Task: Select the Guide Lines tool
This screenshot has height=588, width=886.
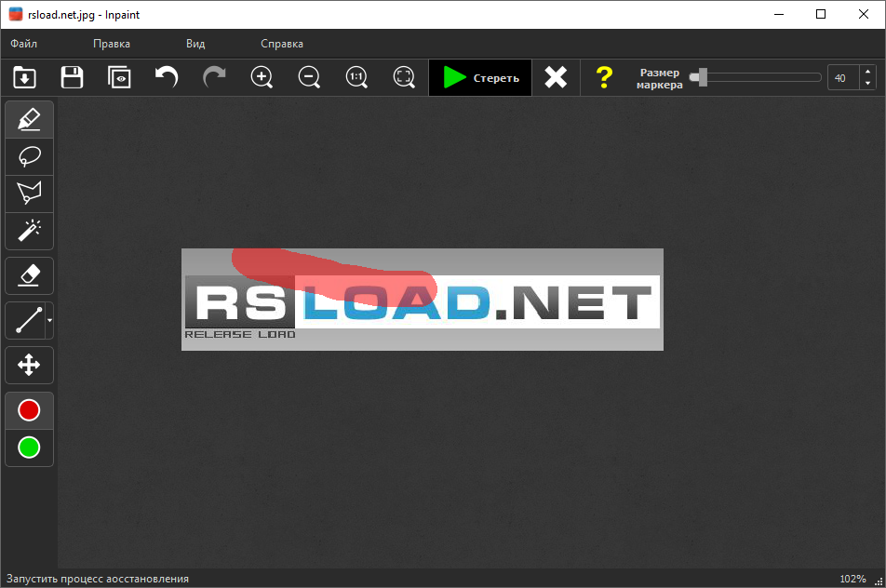Action: pyautogui.click(x=25, y=320)
